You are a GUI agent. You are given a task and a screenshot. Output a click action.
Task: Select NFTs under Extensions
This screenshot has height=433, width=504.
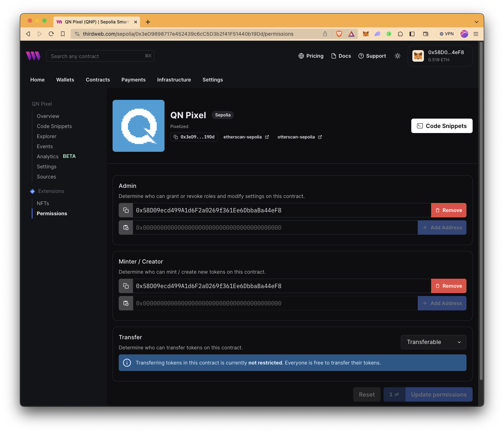43,203
